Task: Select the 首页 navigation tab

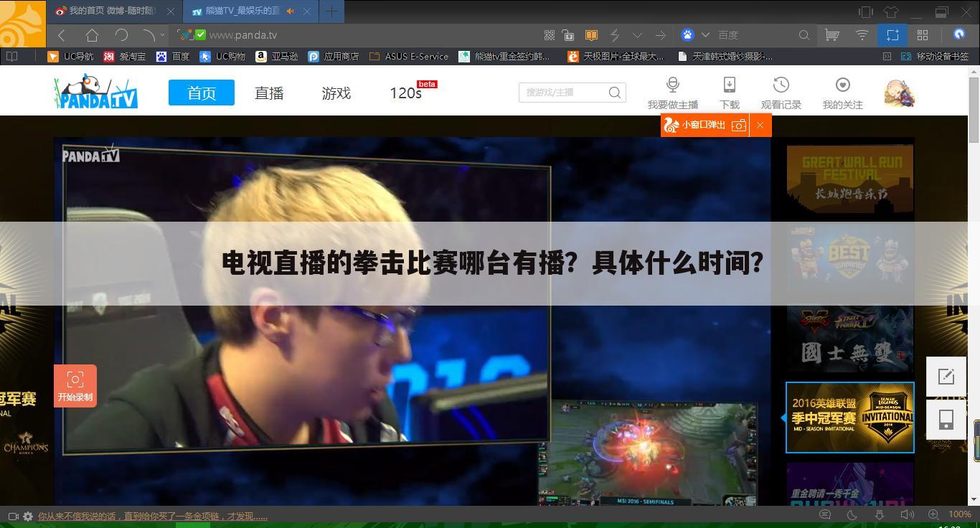Action: pyautogui.click(x=202, y=93)
